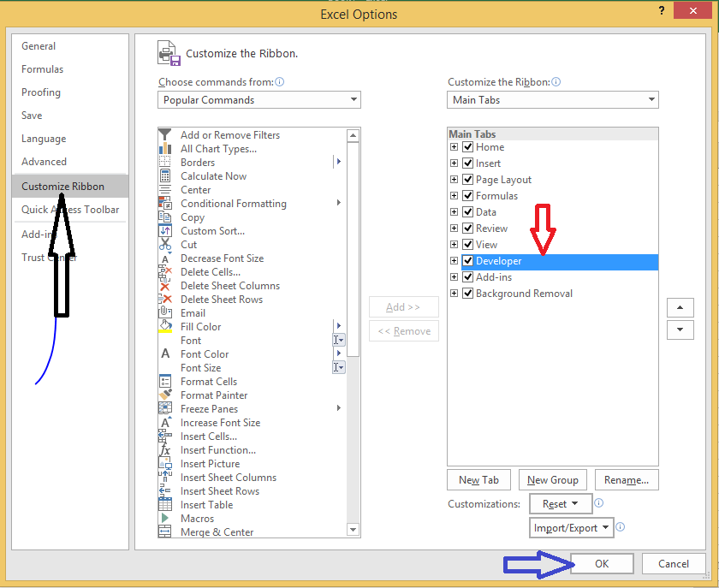Screen dimensions: 719x588
Task: Expand the Freeze Panes submenu arrow
Action: pos(339,407)
